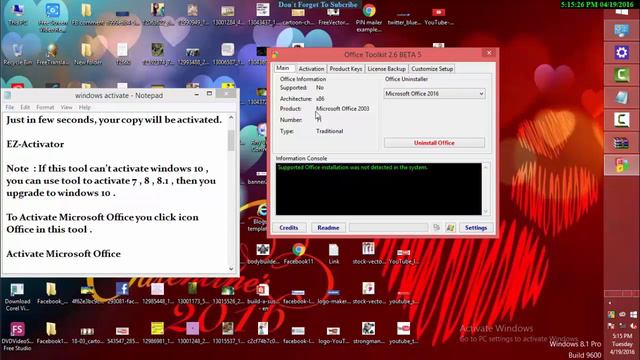Click the Windows Start button in taskbar
The height and width of the screenshot is (360, 640).
622,12
